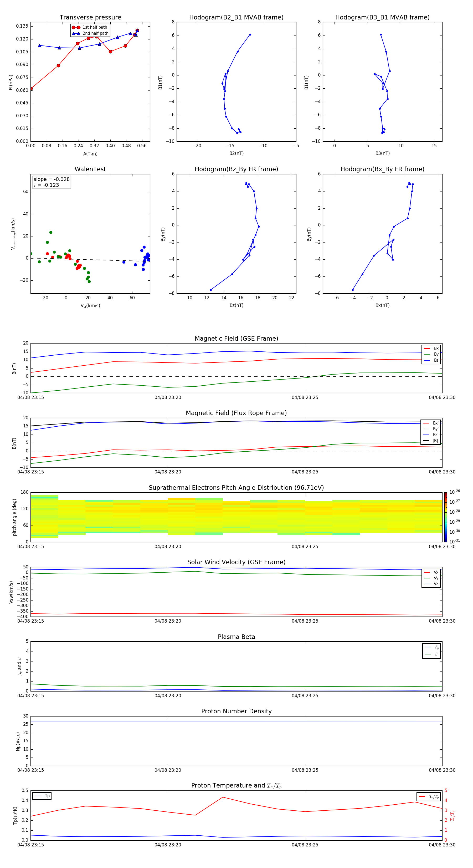Click the red "Te/Tp" right-axis label
Image resolution: width=473 pixels, height=868 pixels.
[x=452, y=816]
